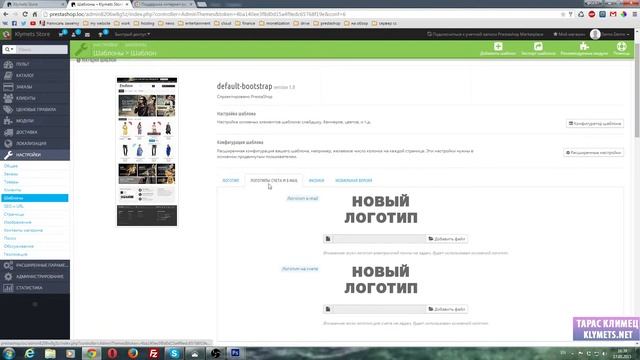Click the default-bootstrap theme preview thumbnail
The height and width of the screenshot is (360, 640).
147,151
